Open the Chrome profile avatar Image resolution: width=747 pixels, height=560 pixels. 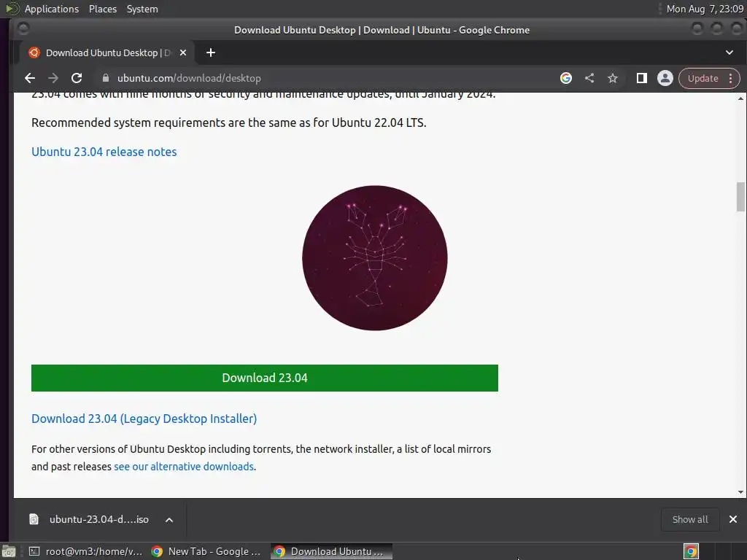click(665, 78)
